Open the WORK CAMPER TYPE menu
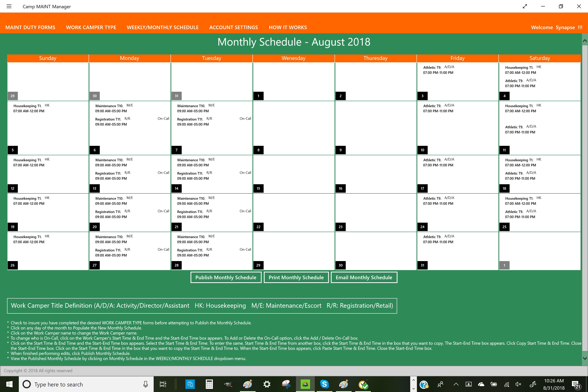Viewport: 588px width, 392px height. coord(91,27)
